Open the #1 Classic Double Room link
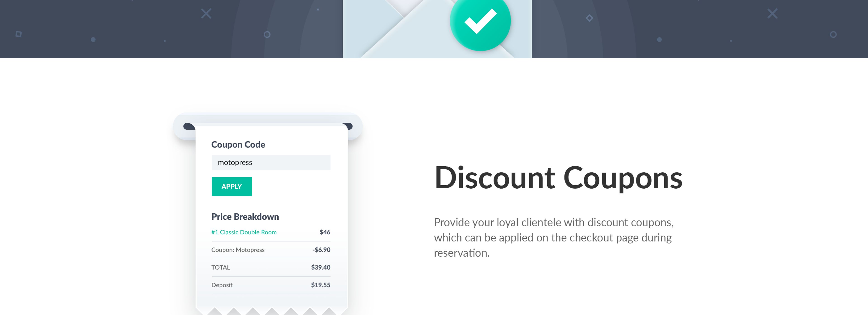The height and width of the screenshot is (315, 868). tap(244, 232)
